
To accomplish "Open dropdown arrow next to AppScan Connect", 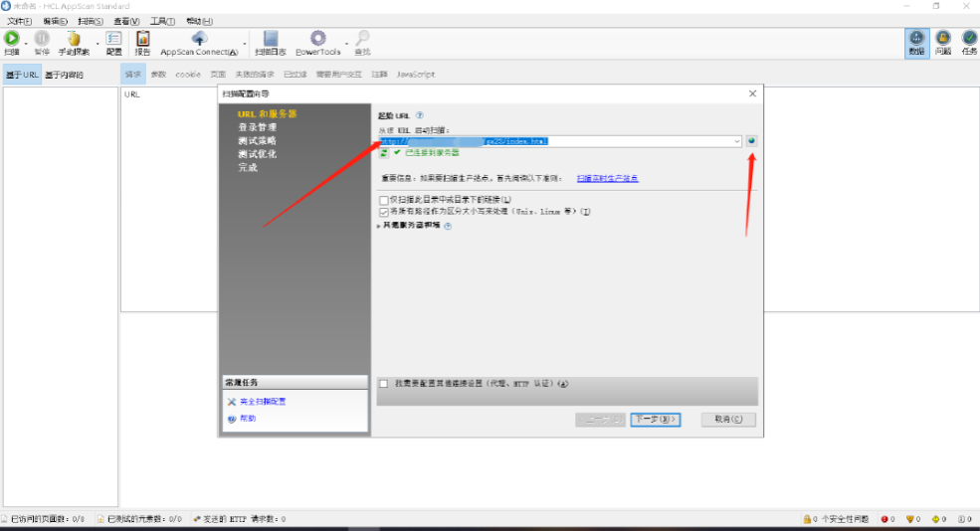I will tap(245, 44).
